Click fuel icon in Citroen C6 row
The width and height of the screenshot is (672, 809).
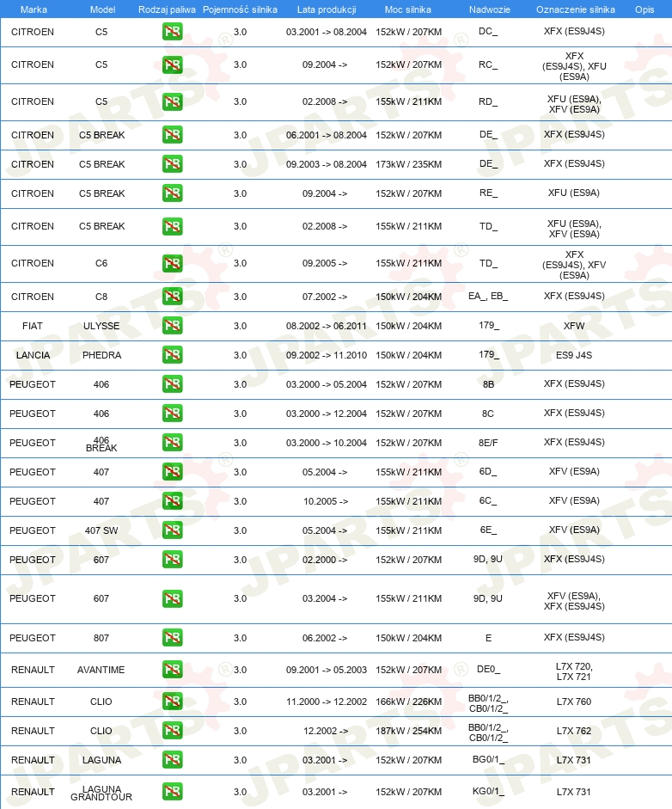tap(172, 264)
